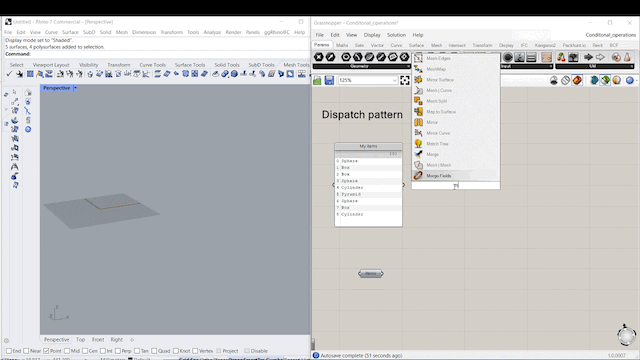Click the cherries icon in Util panel

click(561, 57)
